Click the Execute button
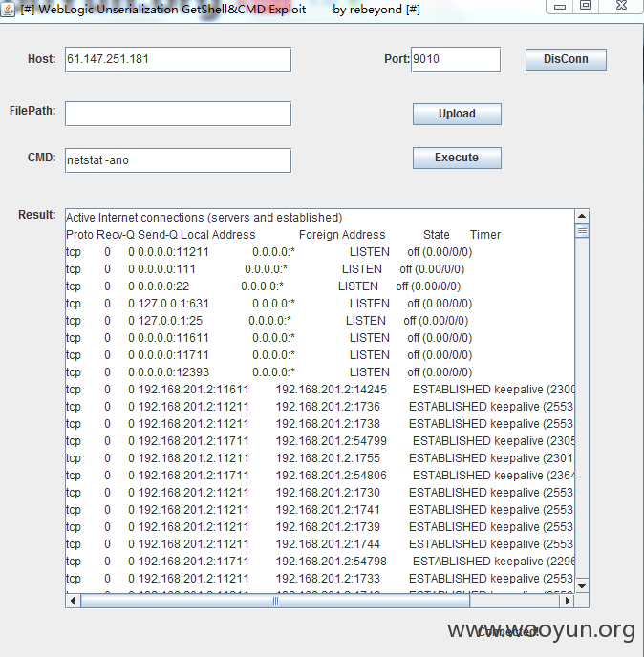This screenshot has width=644, height=657. click(x=457, y=158)
